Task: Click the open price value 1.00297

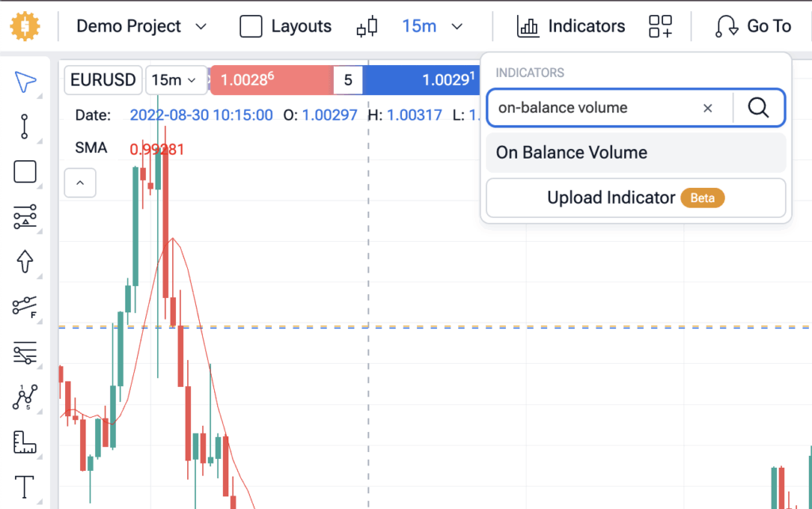Action: 330,115
